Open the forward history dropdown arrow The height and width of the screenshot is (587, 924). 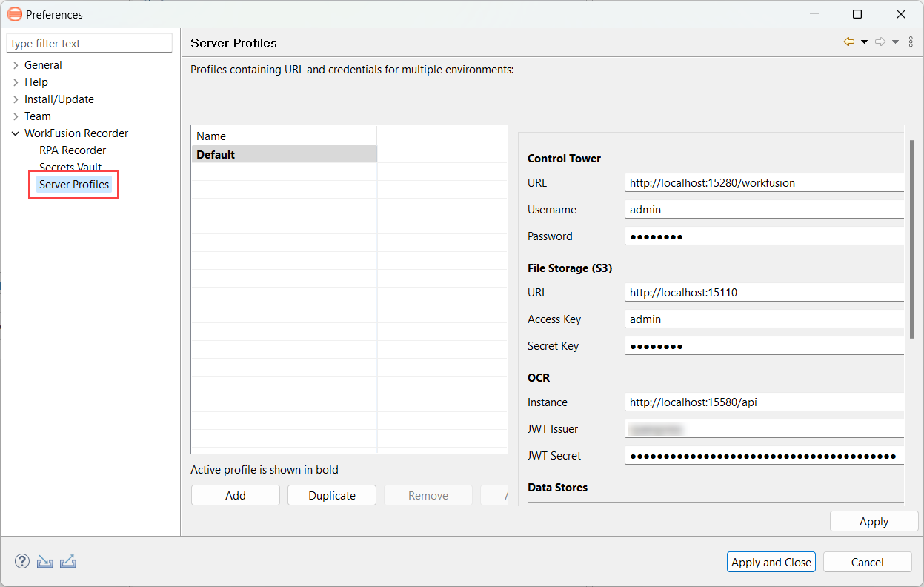895,42
